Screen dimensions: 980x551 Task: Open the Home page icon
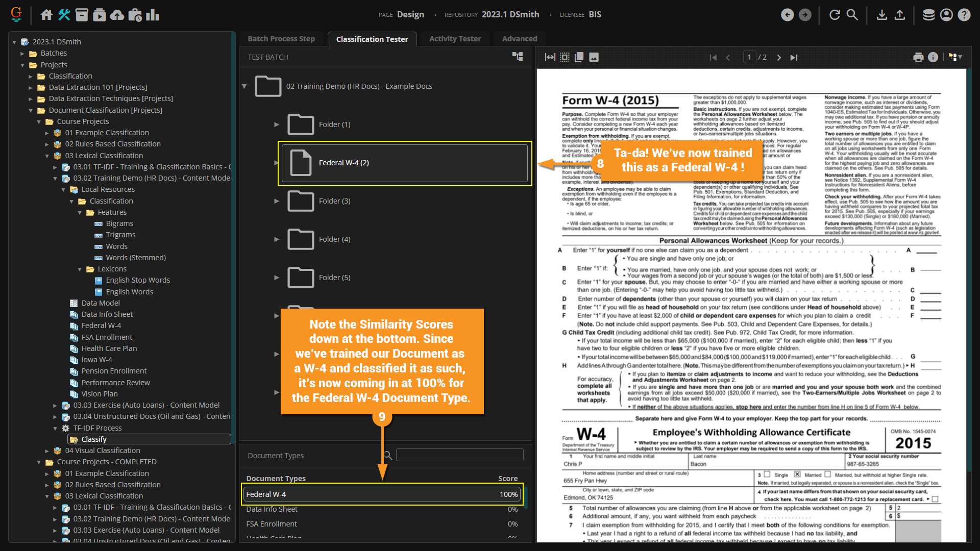46,15
